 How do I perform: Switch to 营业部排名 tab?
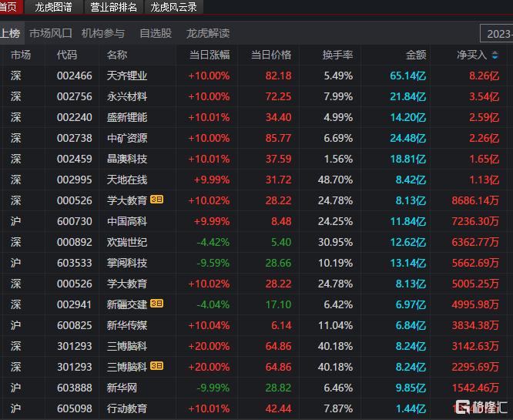coord(113,7)
